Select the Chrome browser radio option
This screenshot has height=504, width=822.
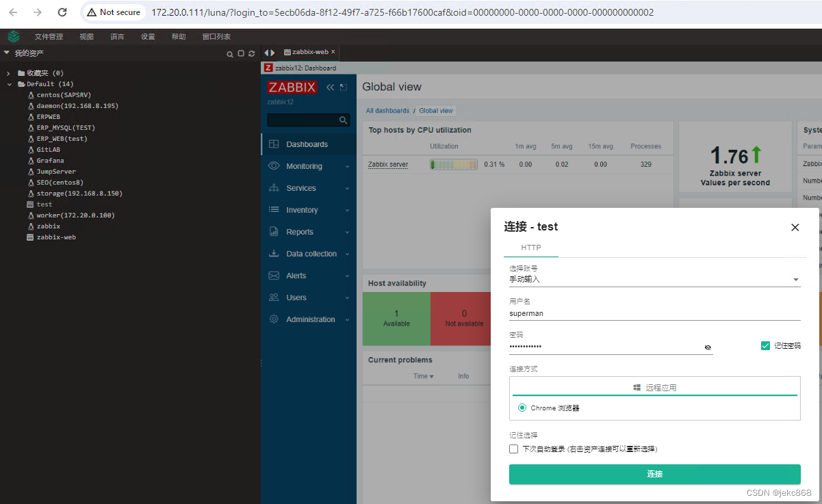point(522,408)
